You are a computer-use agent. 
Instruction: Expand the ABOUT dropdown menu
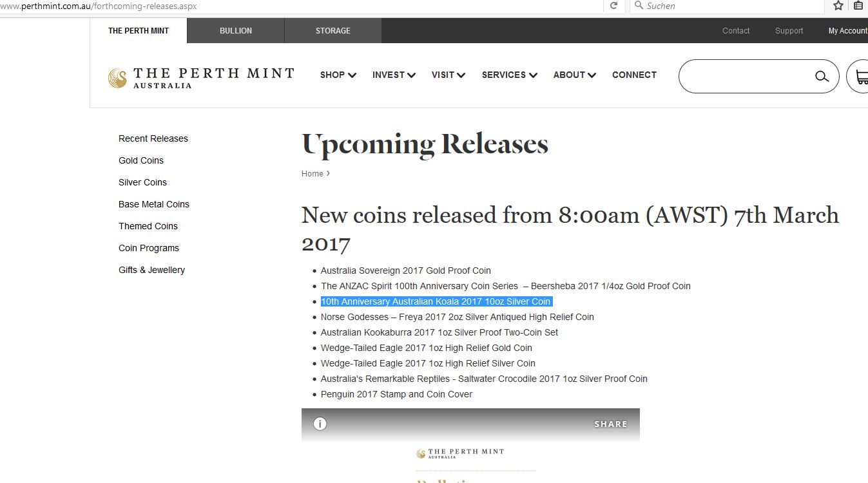click(575, 75)
